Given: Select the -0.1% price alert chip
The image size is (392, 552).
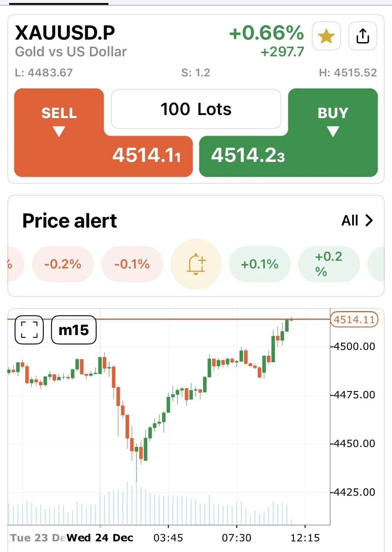Looking at the screenshot, I should coord(132,264).
